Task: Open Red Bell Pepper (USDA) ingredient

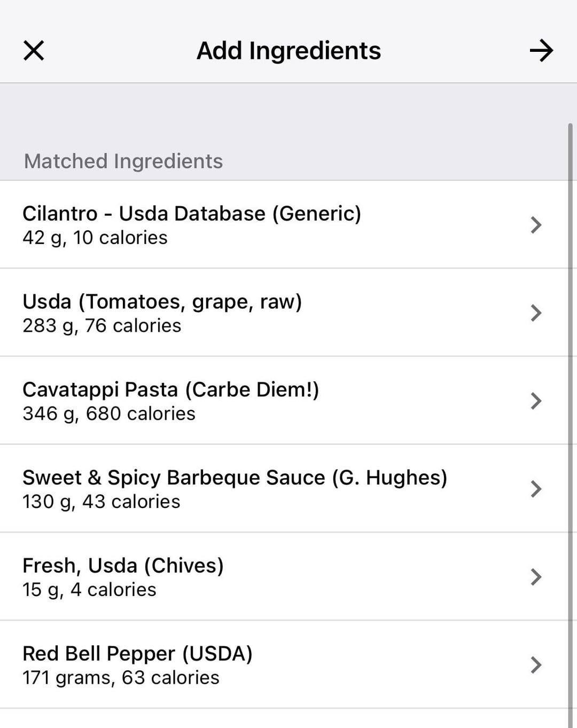Action: 137,654
